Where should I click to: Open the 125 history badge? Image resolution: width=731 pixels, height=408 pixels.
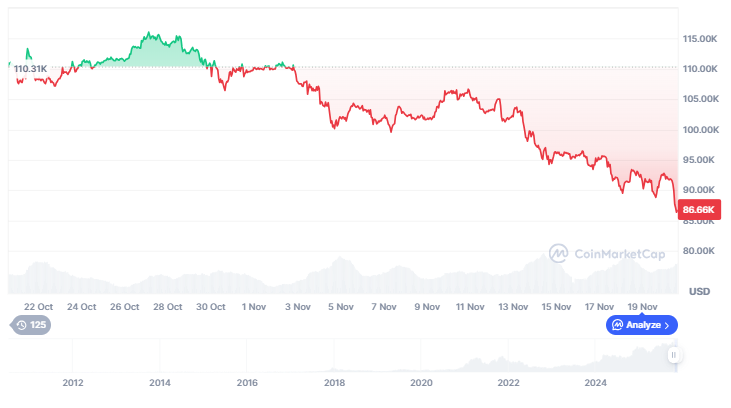31,325
